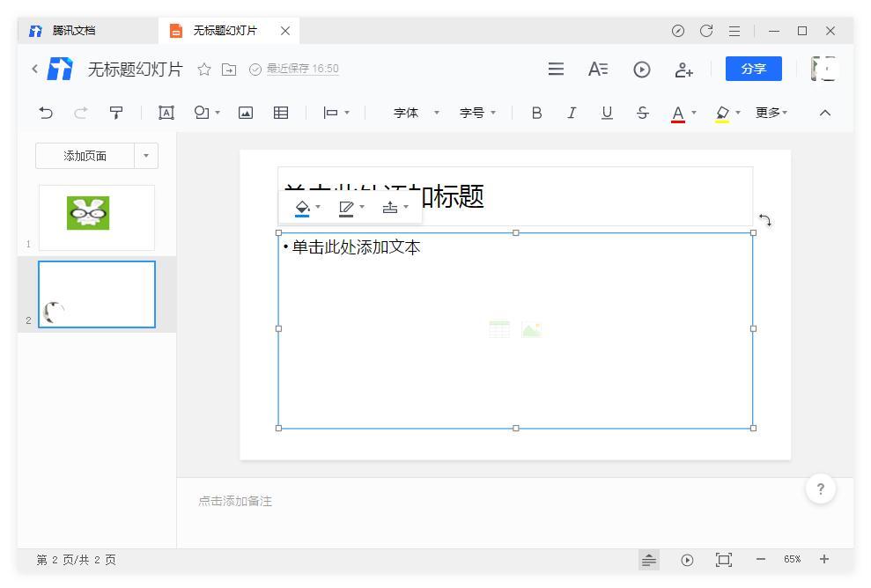
Task: Open the shape dropdown arrow
Action: pyautogui.click(x=218, y=113)
